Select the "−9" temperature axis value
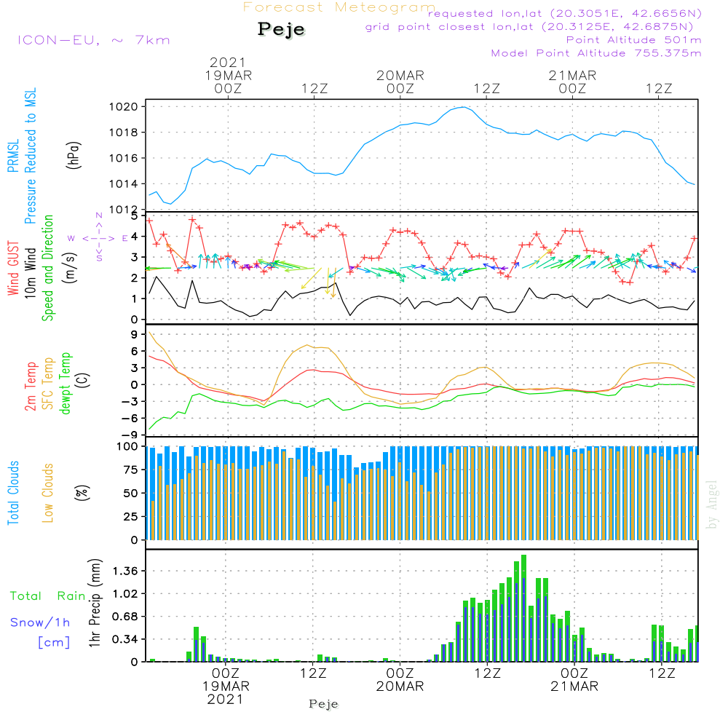The height and width of the screenshot is (728, 728). [129, 435]
